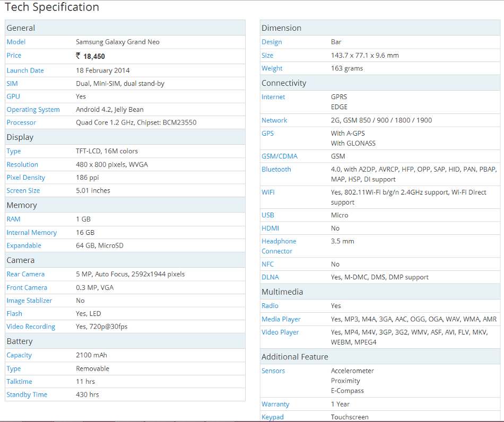Click the Rear Camera link
This screenshot has width=504, height=422.
click(x=25, y=274)
